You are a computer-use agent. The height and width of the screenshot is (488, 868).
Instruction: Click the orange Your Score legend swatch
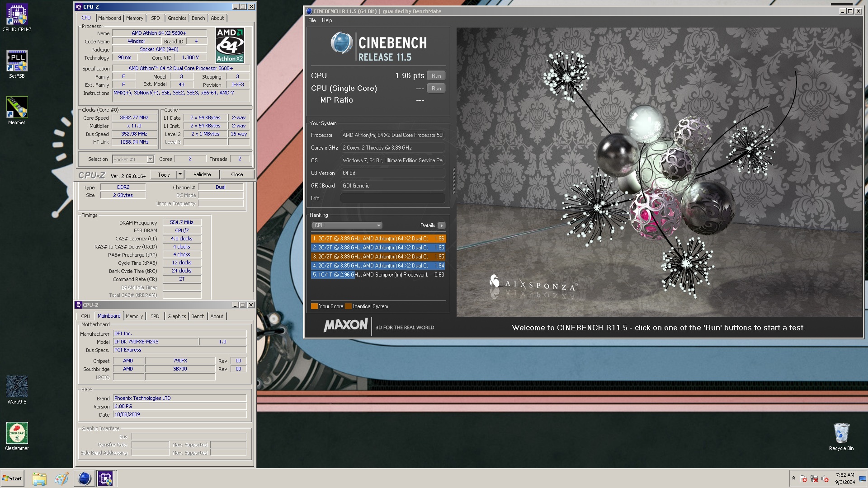click(x=314, y=306)
